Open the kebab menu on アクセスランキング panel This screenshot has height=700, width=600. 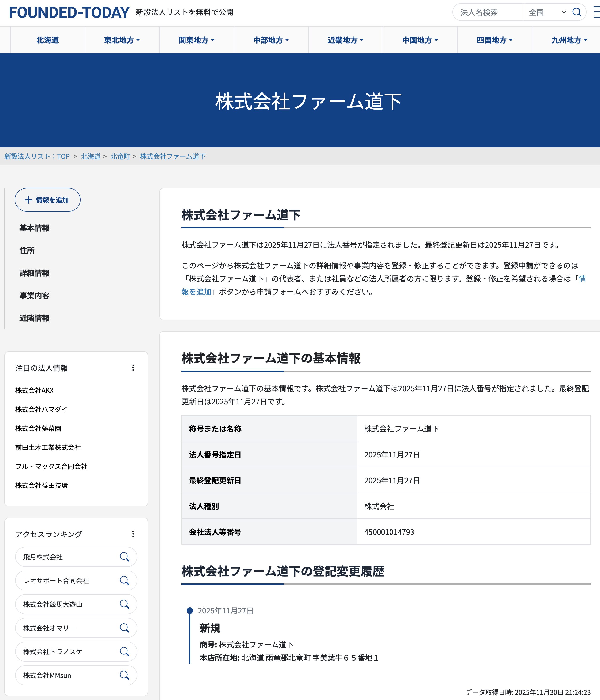[x=134, y=534]
